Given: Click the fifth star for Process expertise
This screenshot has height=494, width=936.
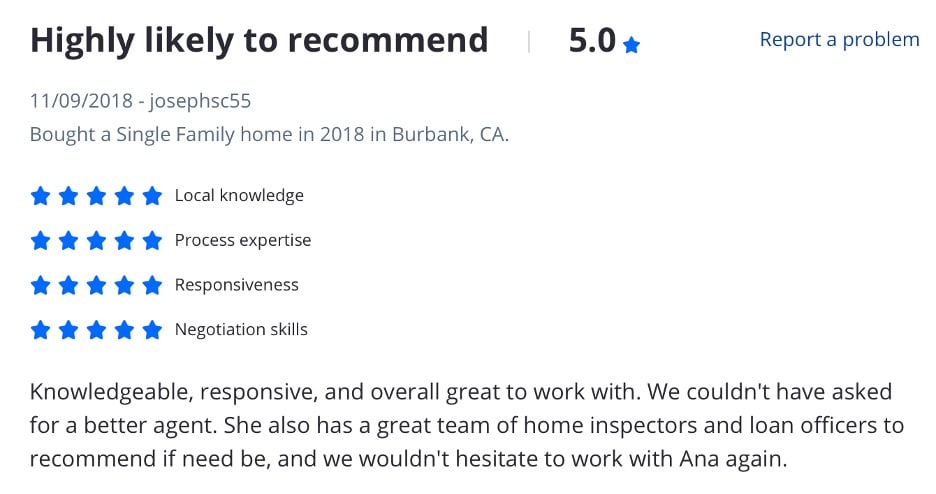Looking at the screenshot, I should (152, 241).
